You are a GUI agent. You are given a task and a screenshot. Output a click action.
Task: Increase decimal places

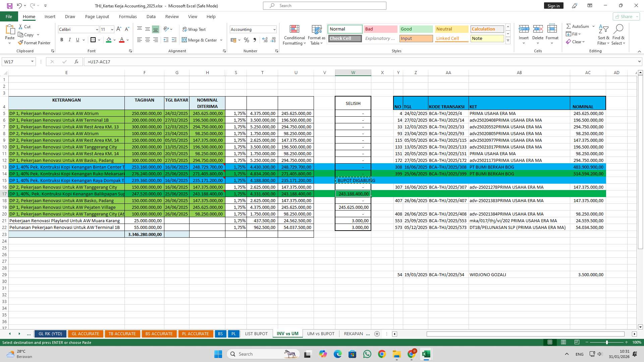point(265,40)
